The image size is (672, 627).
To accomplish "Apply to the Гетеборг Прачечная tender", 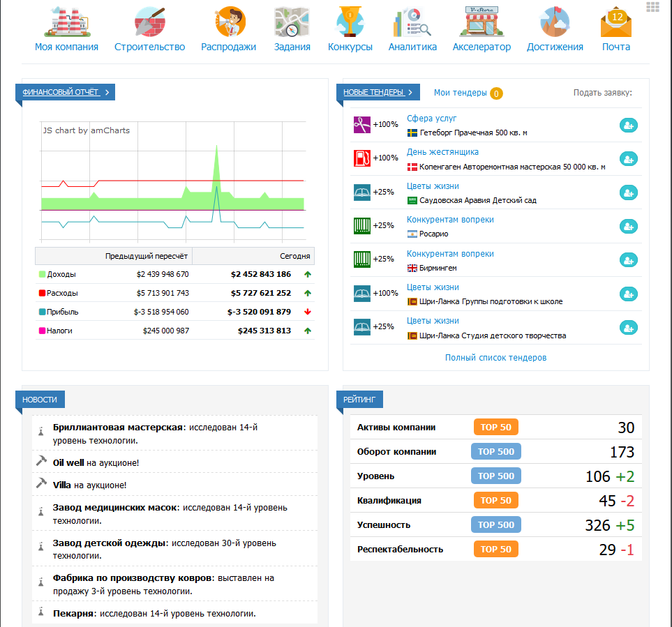I will pyautogui.click(x=629, y=126).
